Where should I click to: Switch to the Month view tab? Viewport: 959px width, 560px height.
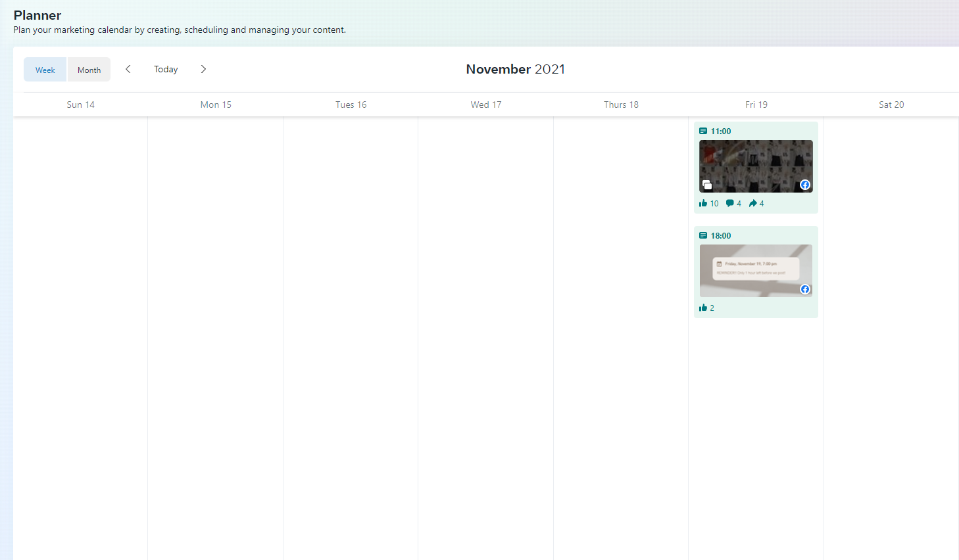pyautogui.click(x=89, y=70)
